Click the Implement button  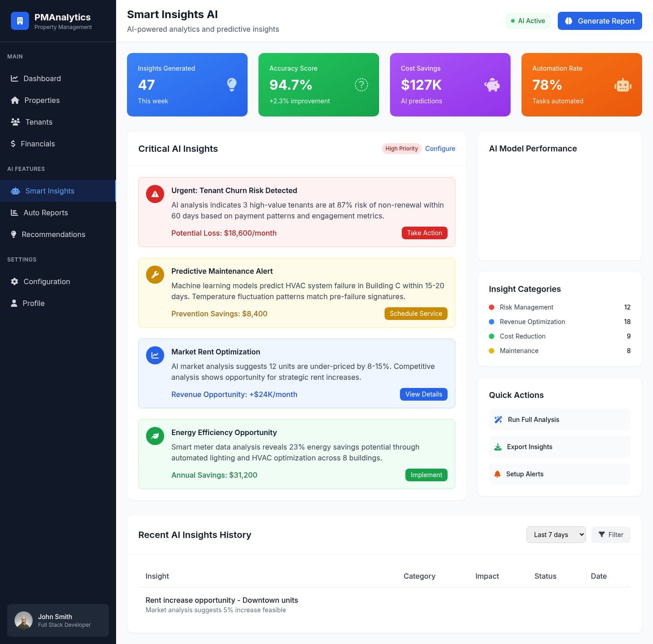point(426,475)
